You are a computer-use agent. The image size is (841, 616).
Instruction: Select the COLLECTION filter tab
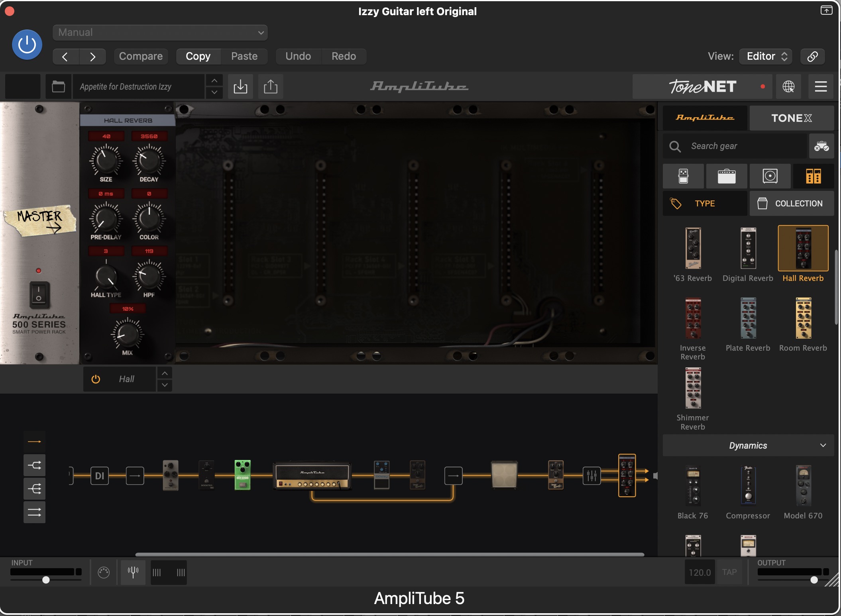click(792, 203)
